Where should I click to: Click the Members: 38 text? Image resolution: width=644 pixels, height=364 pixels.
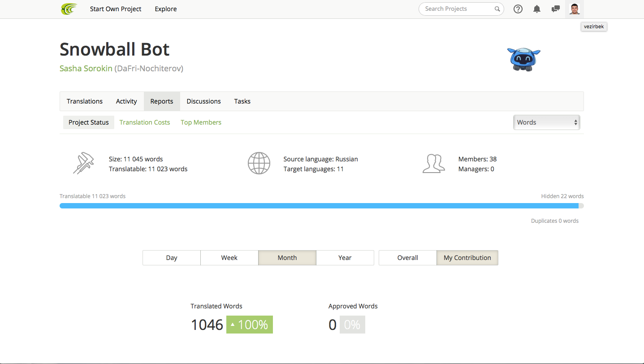pyautogui.click(x=477, y=159)
